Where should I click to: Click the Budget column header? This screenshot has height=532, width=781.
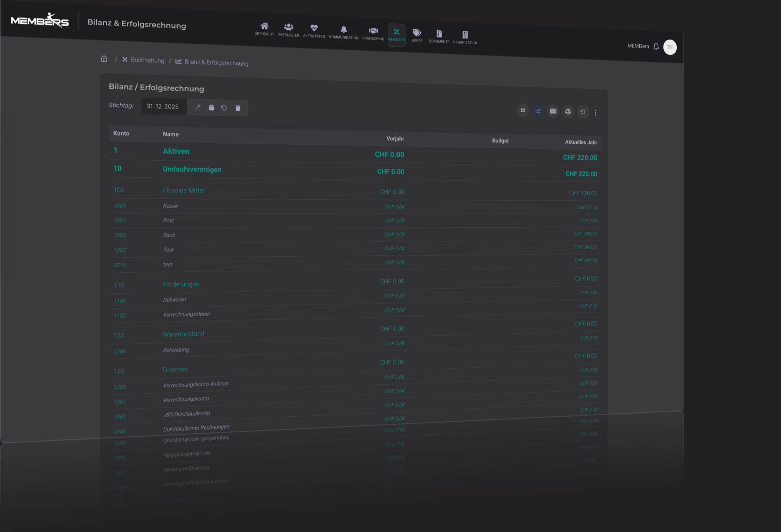[x=500, y=141]
